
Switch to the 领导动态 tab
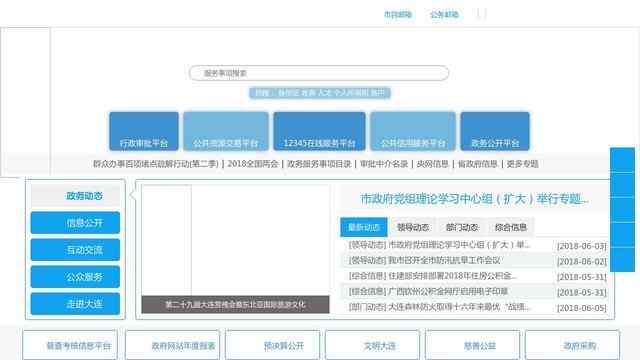pyautogui.click(x=413, y=227)
